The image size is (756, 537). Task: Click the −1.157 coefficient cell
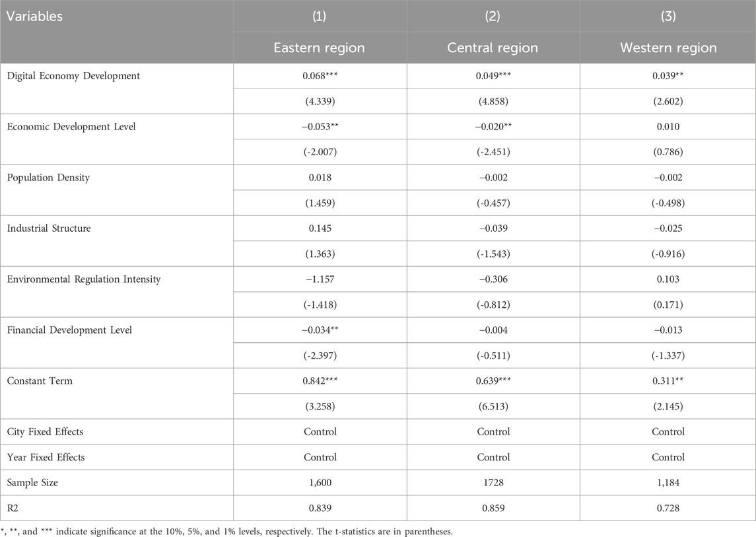coord(320,279)
